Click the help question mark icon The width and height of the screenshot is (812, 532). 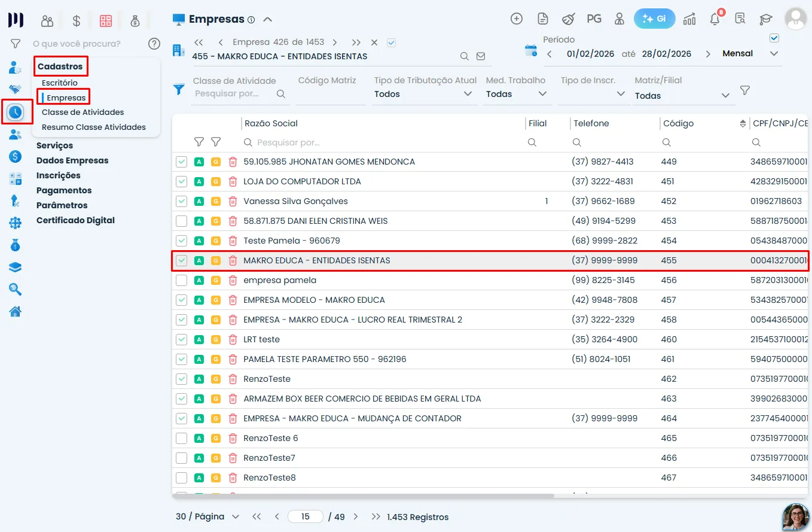click(x=154, y=44)
